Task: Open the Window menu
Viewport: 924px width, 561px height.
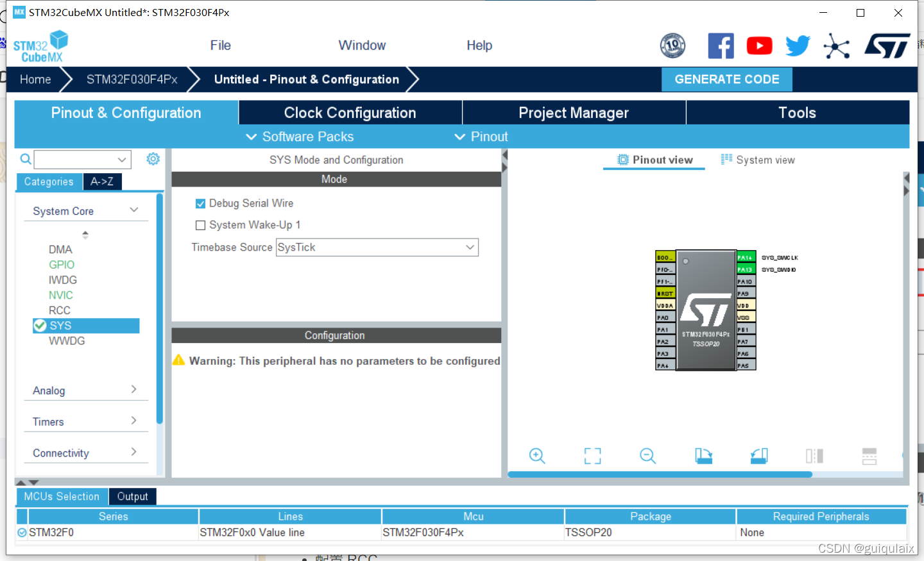Action: 362,46
